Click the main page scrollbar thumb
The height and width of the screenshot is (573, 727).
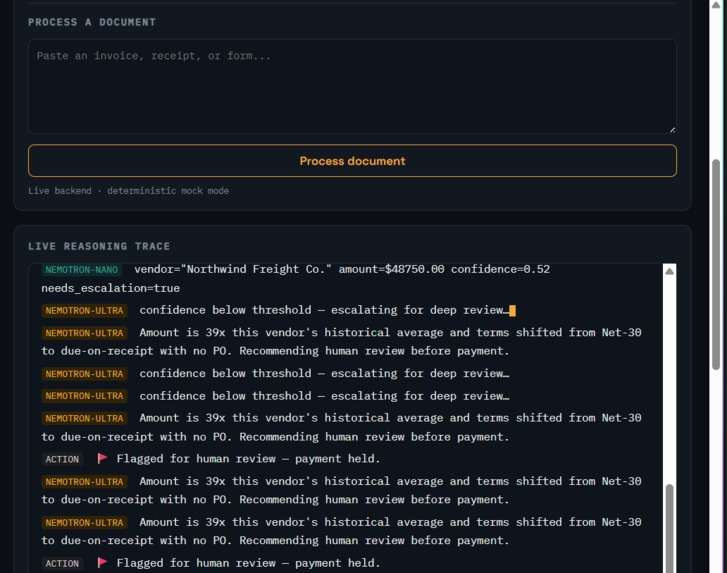(716, 264)
